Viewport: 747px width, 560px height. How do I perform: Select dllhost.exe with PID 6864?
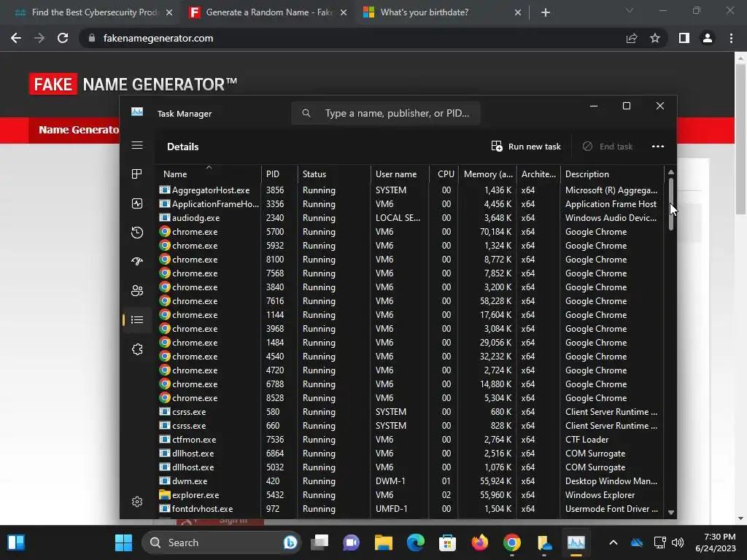point(410,453)
